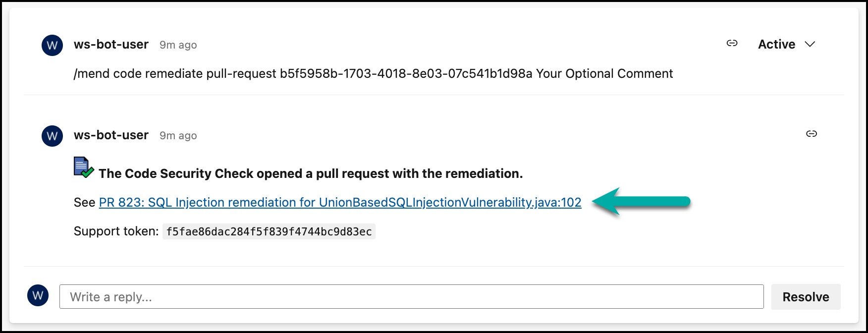Click ws-bot-user name on first comment
Viewport: 868px width, 333px height.
(111, 45)
